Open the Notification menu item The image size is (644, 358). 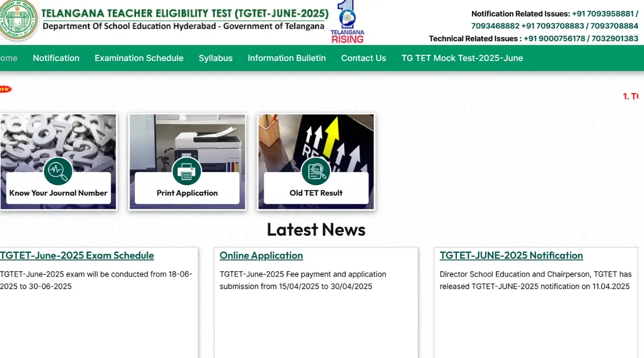(56, 58)
